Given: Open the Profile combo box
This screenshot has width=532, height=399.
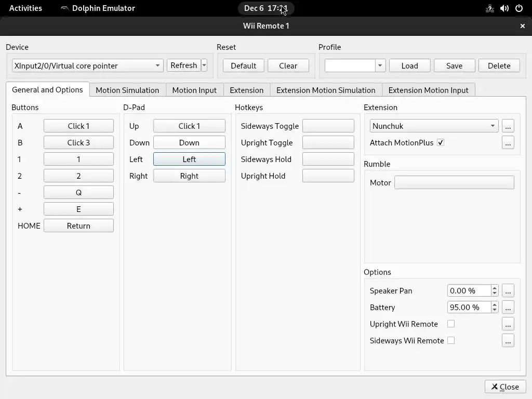Looking at the screenshot, I should [x=355, y=65].
